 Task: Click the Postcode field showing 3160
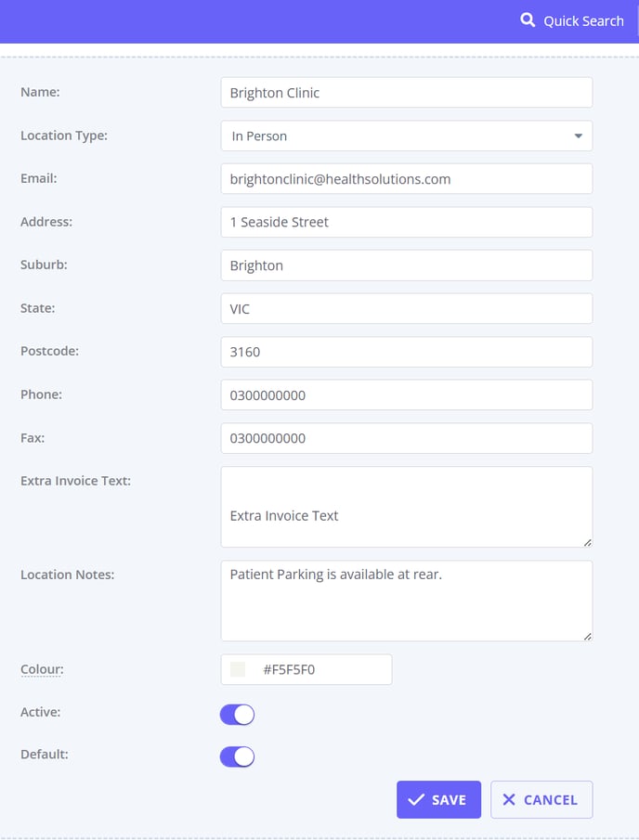tap(407, 352)
